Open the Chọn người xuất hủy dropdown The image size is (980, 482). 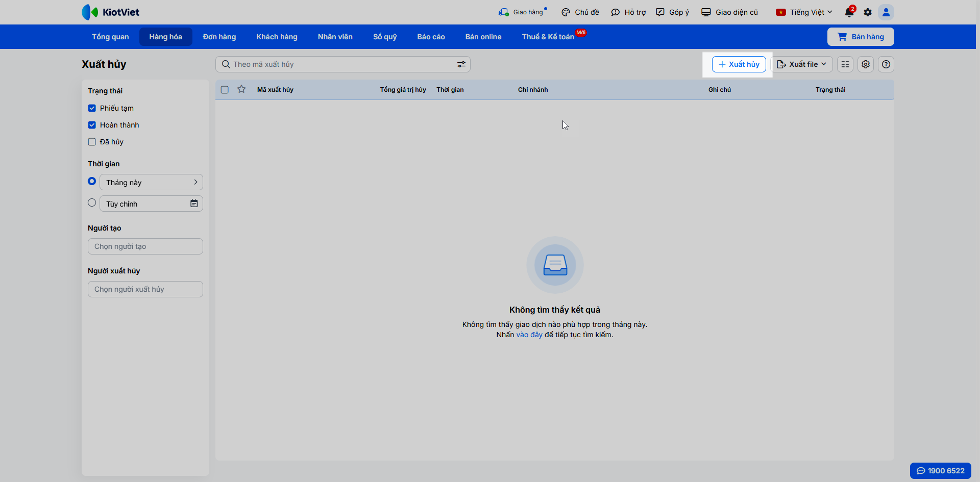(x=145, y=289)
